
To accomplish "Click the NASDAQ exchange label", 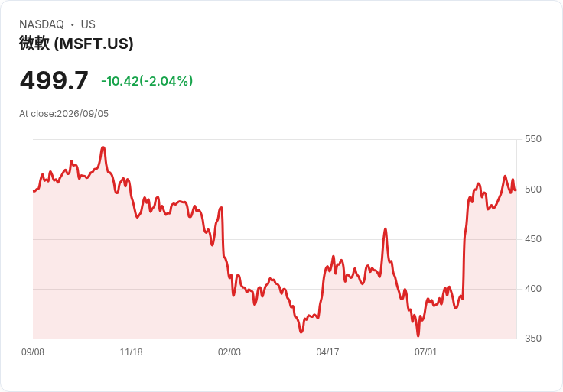I will coord(41,24).
